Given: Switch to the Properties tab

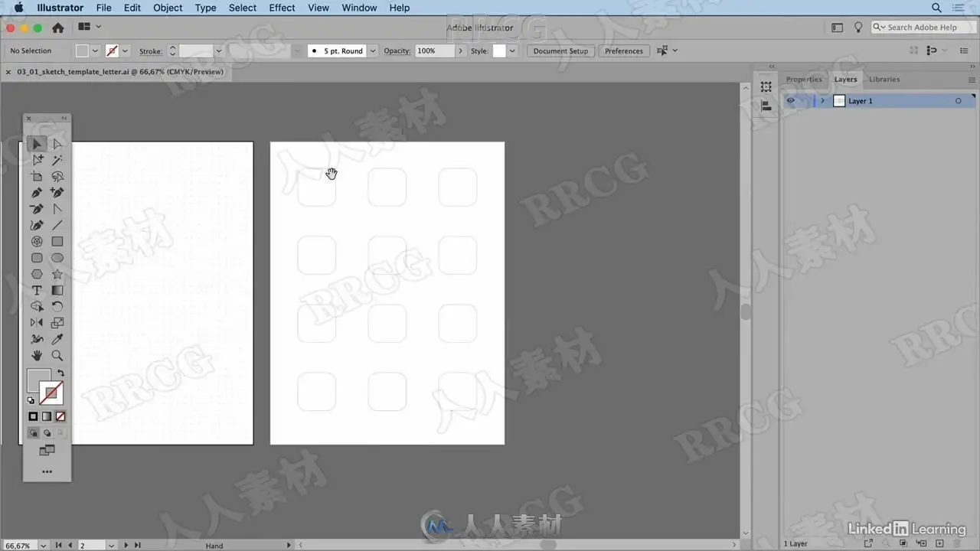Looking at the screenshot, I should click(804, 80).
